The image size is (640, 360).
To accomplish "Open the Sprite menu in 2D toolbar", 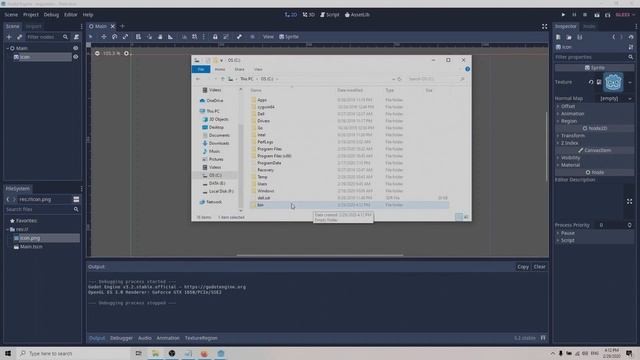I will [x=289, y=37].
